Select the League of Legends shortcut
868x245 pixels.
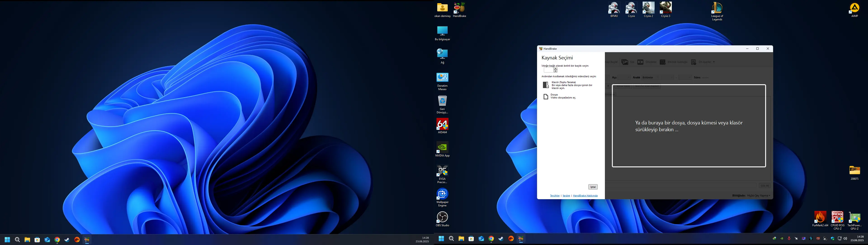click(717, 12)
